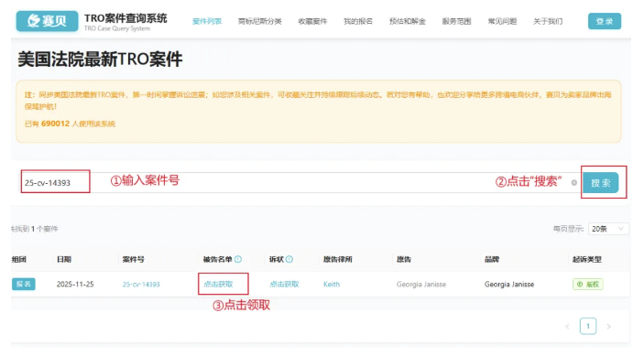
Task: Clear the case number search field
Action: tap(573, 182)
